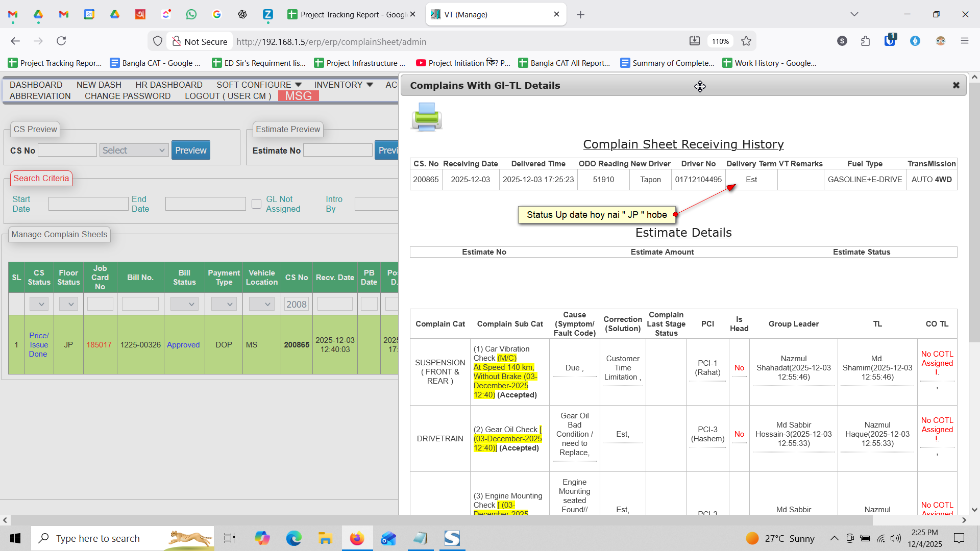This screenshot has height=551, width=980.
Task: Click the blue Preview button for CS
Action: click(x=190, y=150)
